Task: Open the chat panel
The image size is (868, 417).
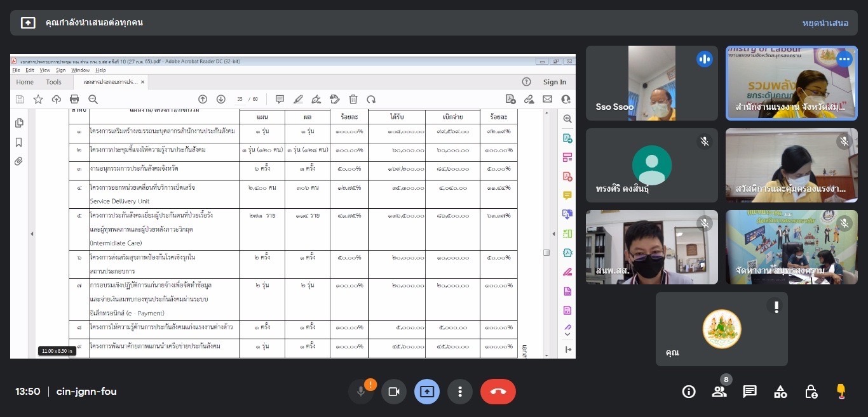Action: tap(750, 392)
